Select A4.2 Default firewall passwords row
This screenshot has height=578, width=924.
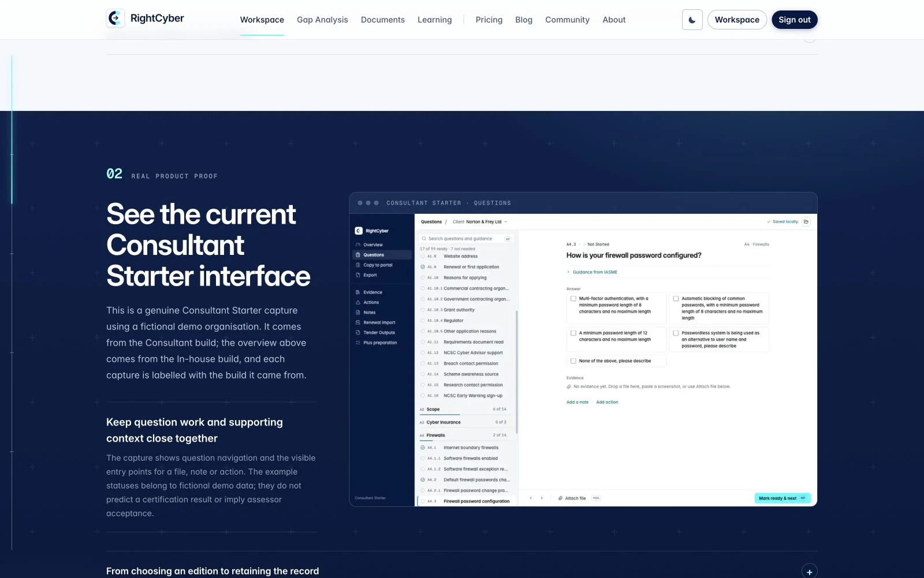tap(467, 480)
